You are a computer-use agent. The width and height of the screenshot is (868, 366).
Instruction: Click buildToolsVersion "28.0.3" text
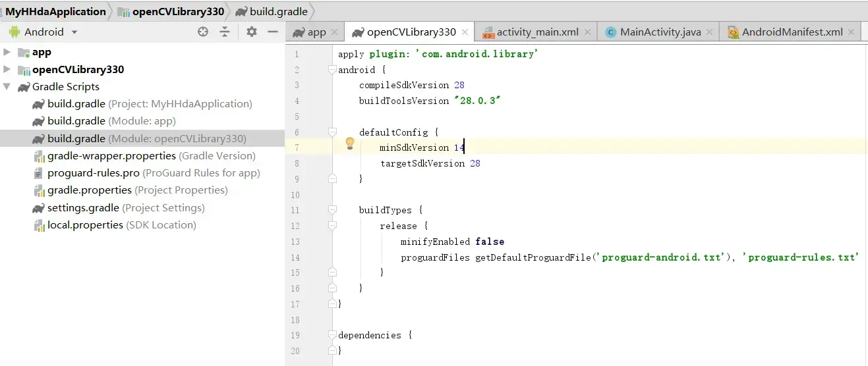tap(430, 101)
